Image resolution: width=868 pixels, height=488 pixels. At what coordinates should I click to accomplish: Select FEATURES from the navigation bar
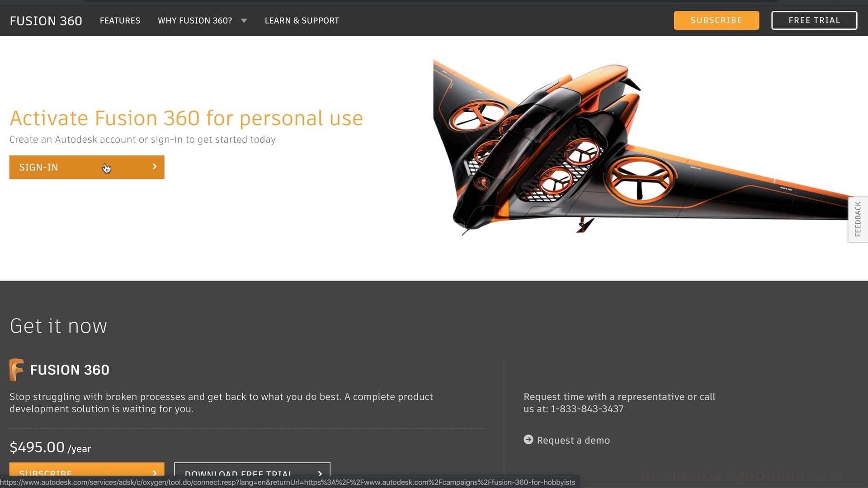click(x=120, y=20)
